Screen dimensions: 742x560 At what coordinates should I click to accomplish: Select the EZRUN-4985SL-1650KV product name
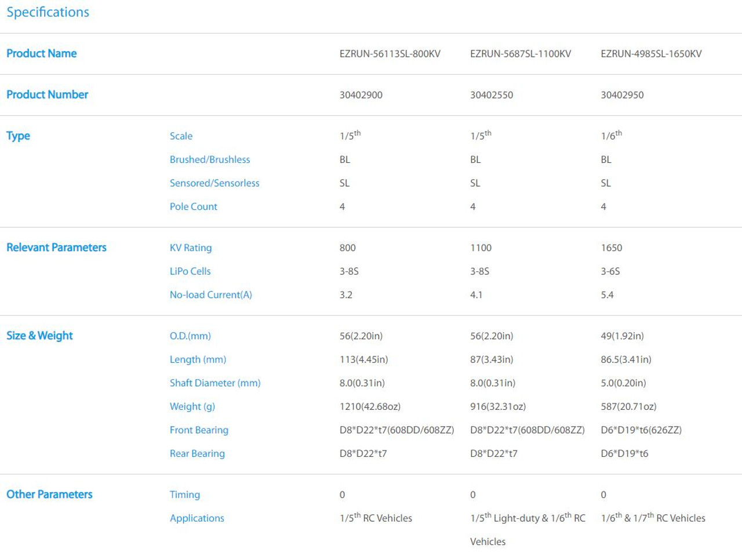[651, 54]
